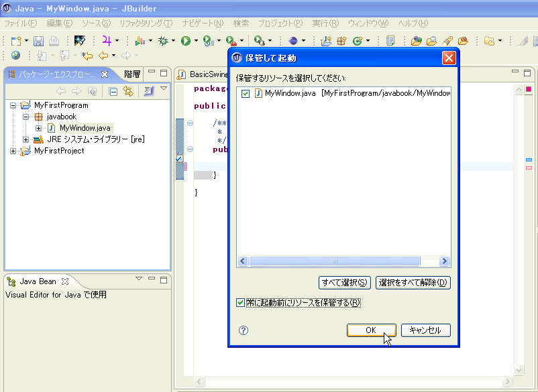Image resolution: width=538 pixels, height=392 pixels.
Task: Collapse the MyFirstProgram project node
Action: pos(14,105)
